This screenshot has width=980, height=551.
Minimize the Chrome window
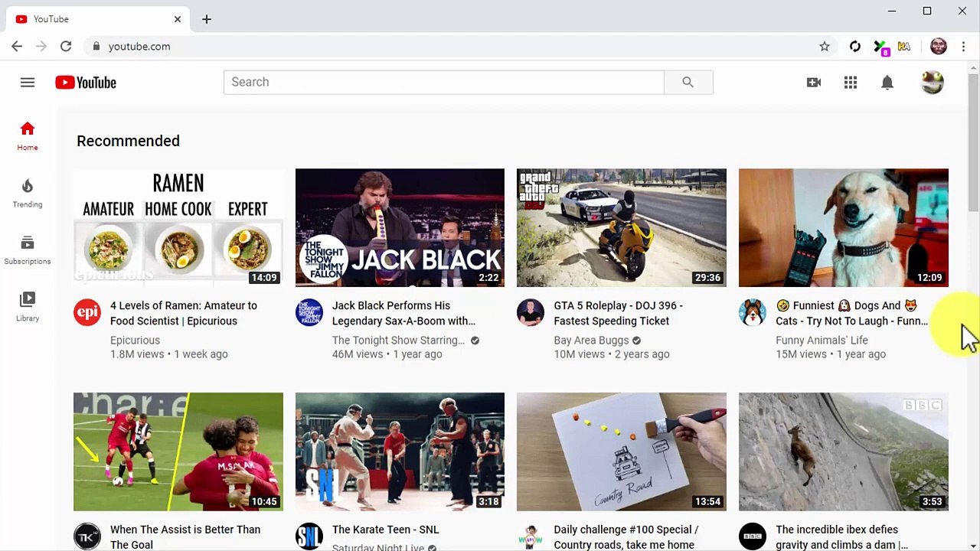click(x=892, y=11)
